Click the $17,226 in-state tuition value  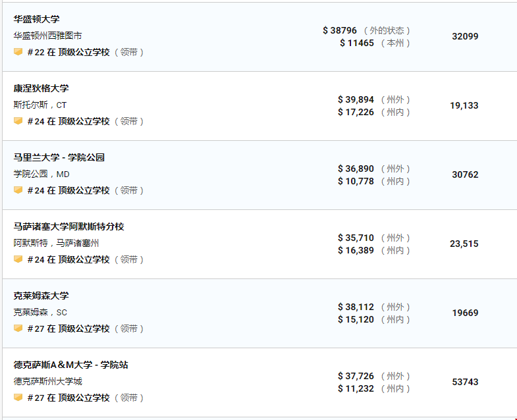tap(356, 112)
